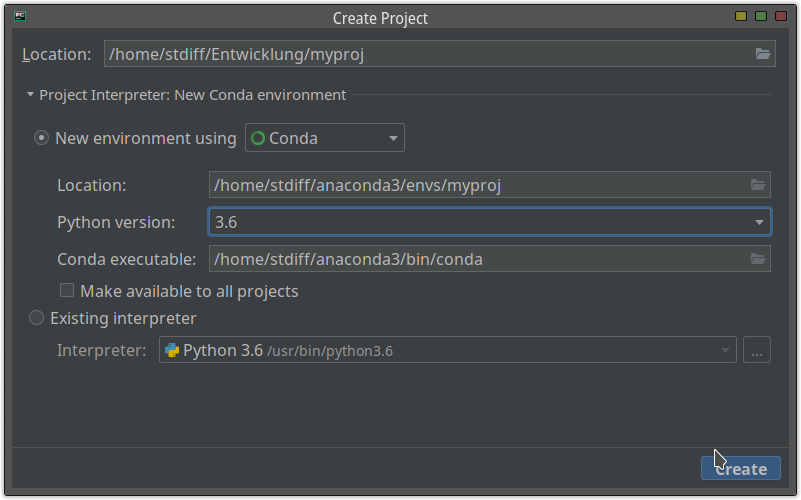The width and height of the screenshot is (801, 500).
Task: Click the PyCharm icon in the title bar
Action: click(x=20, y=16)
